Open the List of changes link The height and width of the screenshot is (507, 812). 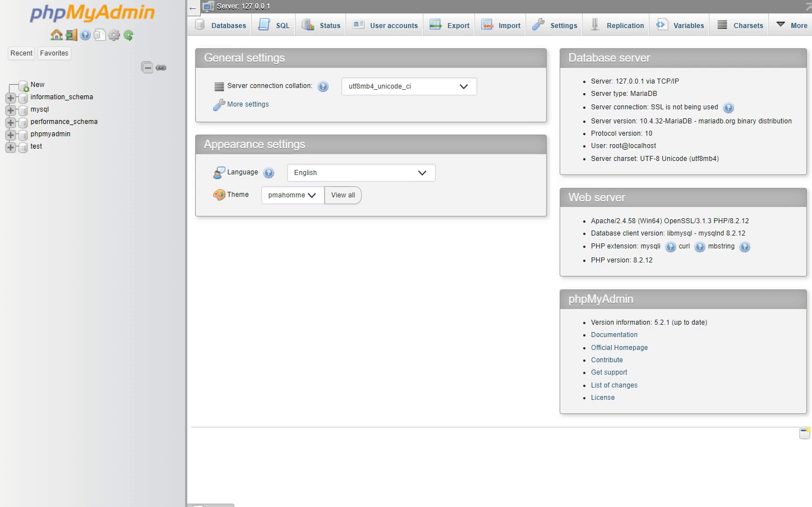click(614, 385)
